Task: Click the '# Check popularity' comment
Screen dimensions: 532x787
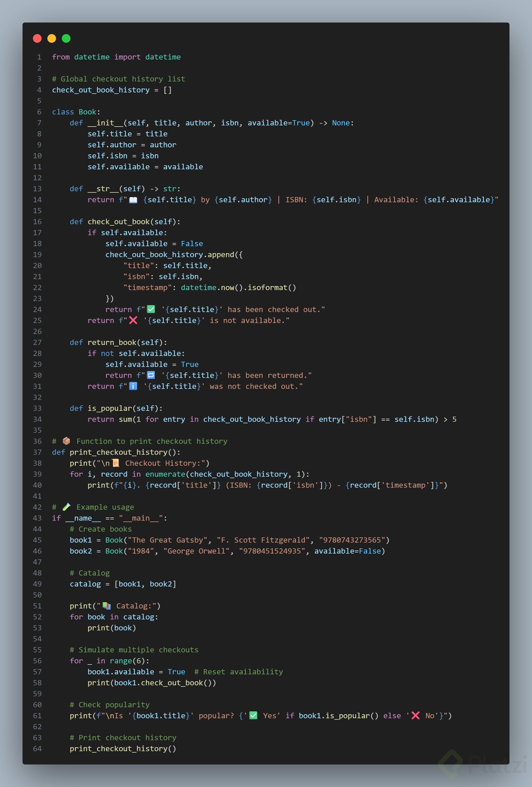Action: [x=110, y=705]
